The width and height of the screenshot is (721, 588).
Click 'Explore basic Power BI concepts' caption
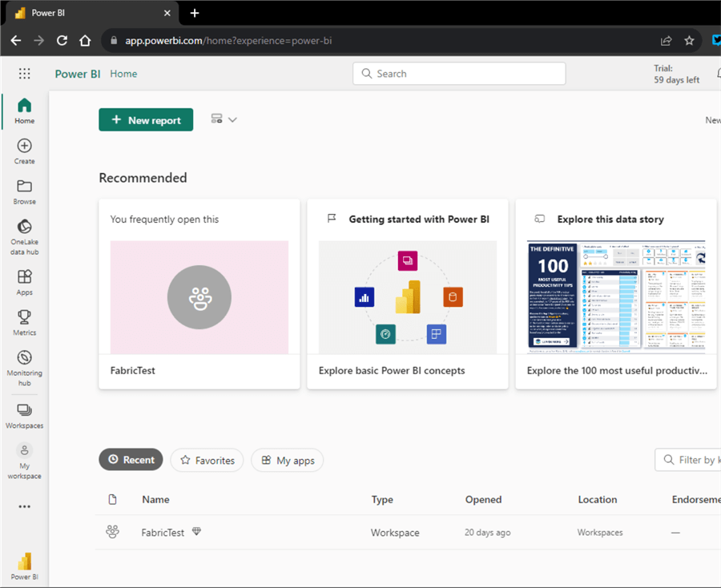[392, 371]
